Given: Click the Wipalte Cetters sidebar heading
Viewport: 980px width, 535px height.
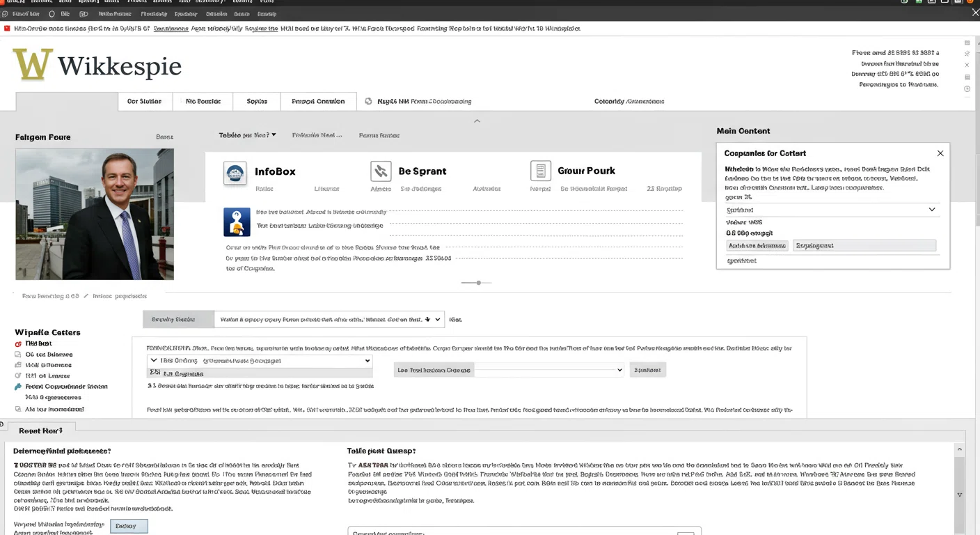Looking at the screenshot, I should 48,332.
